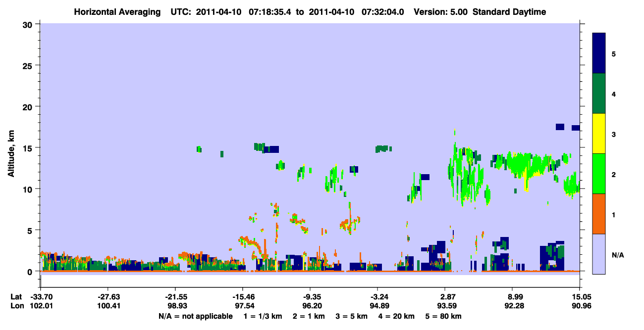
Task: Click the '3 = 5 km' legend text
Action: pyautogui.click(x=352, y=316)
